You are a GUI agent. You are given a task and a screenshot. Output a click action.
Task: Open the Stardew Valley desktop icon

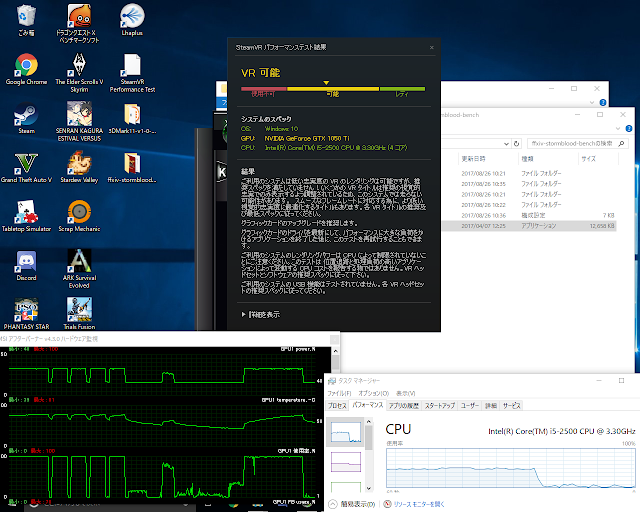tap(79, 167)
